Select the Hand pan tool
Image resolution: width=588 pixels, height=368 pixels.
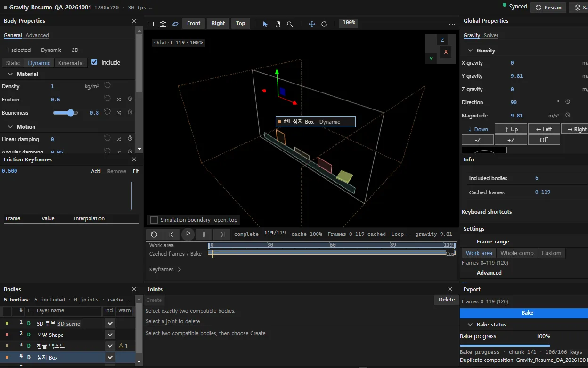[278, 24]
